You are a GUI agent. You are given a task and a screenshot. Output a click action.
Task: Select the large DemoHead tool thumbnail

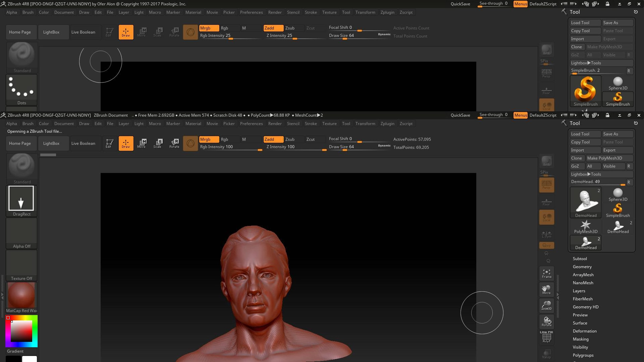586,202
